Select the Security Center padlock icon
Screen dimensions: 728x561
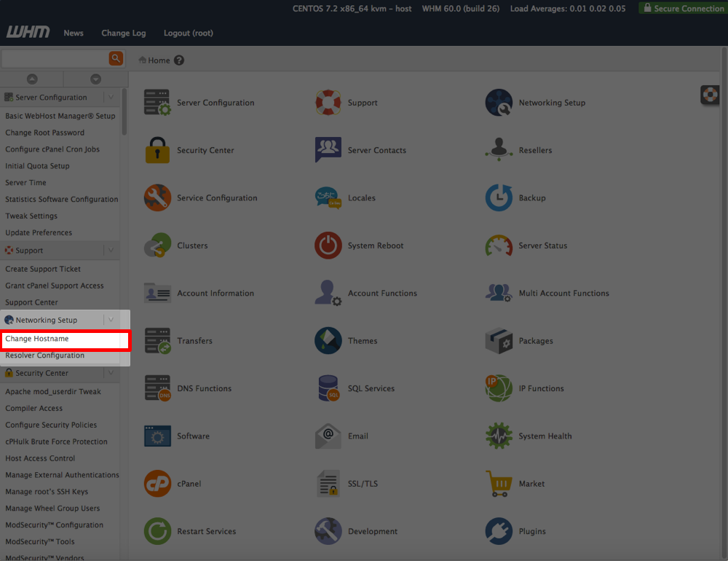[157, 150]
